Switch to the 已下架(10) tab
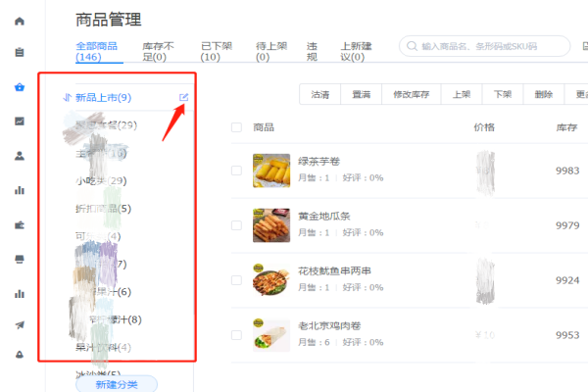588x392 pixels. click(217, 51)
